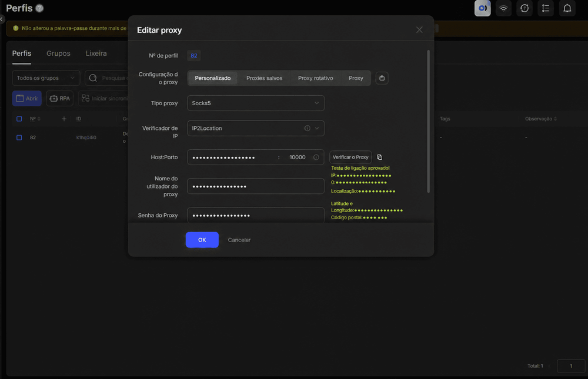Screen dimensions: 588x379
Task: Click the info icon next to port 10000
Action: point(316,157)
